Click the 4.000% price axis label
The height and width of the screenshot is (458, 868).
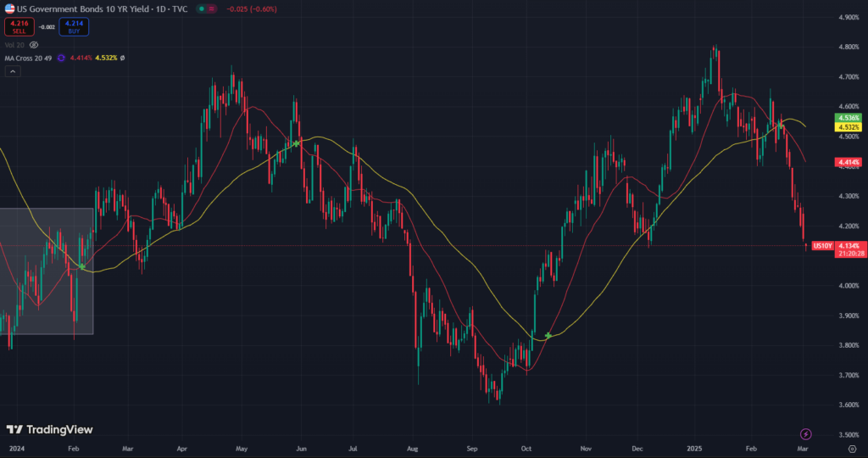(849, 286)
